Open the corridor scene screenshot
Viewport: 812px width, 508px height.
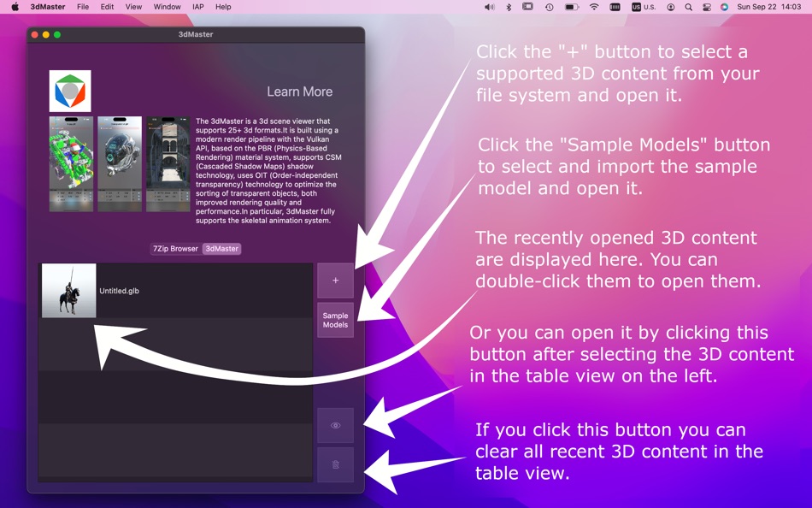[168, 164]
